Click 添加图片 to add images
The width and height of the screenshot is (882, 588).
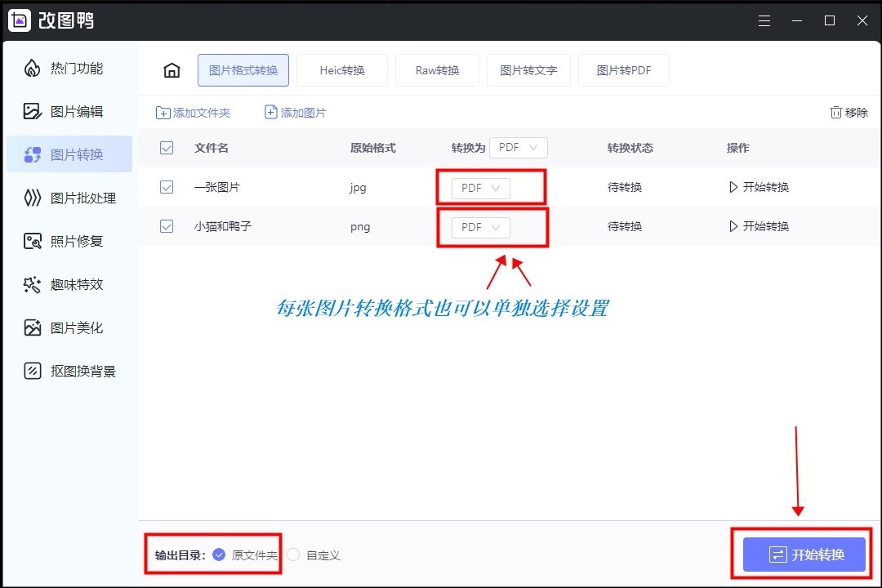pyautogui.click(x=295, y=112)
